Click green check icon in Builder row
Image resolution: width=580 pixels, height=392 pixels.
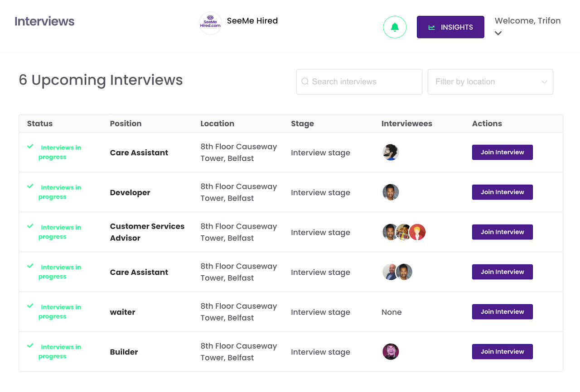(30, 345)
